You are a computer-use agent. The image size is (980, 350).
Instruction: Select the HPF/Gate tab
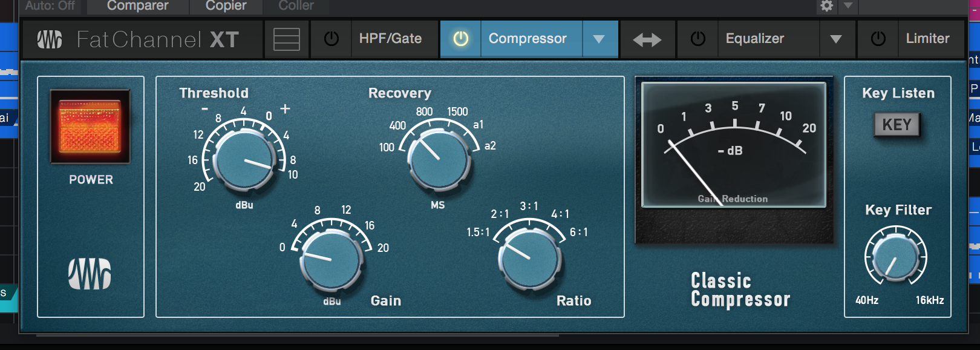coord(391,39)
